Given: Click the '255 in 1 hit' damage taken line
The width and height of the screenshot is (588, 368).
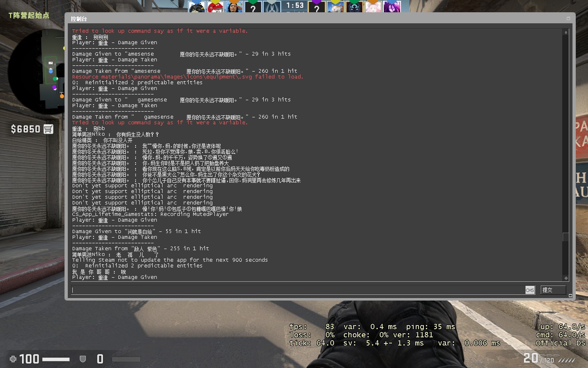Looking at the screenshot, I should point(140,249).
